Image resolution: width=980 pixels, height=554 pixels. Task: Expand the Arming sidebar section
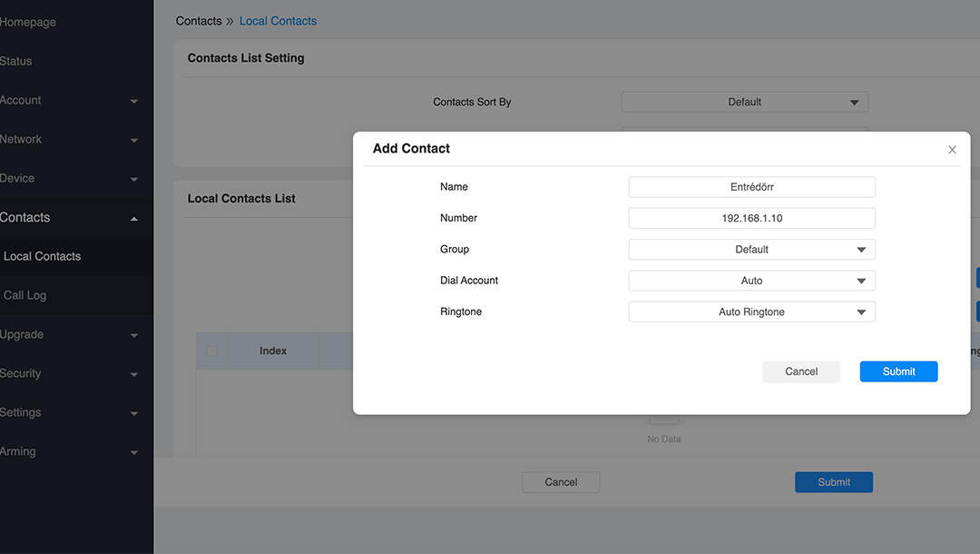(134, 452)
